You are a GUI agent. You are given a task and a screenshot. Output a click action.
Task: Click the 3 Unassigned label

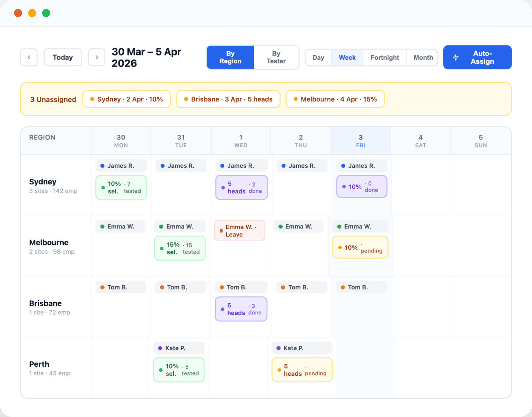[53, 99]
